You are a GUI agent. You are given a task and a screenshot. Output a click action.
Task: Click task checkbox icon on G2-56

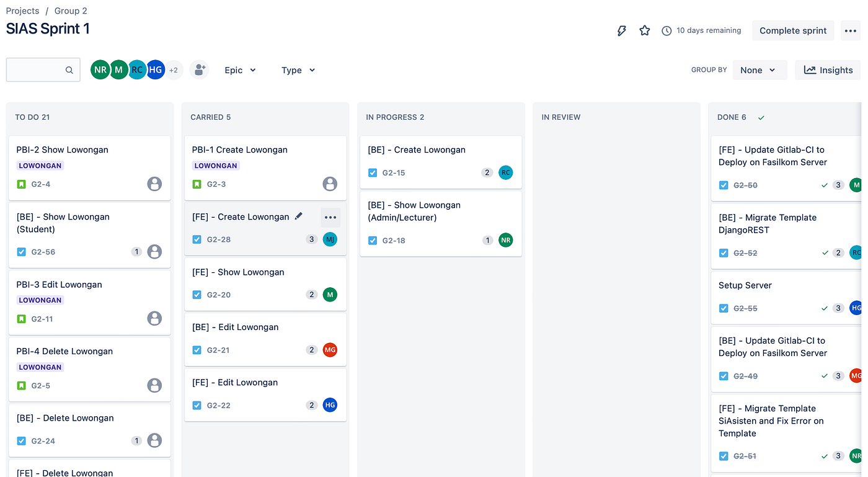click(21, 252)
